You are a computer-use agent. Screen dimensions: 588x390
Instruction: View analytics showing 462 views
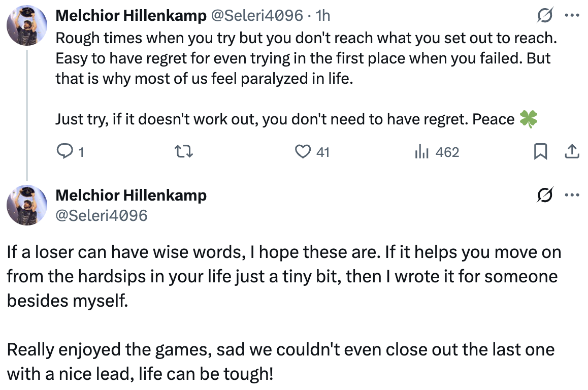click(437, 151)
